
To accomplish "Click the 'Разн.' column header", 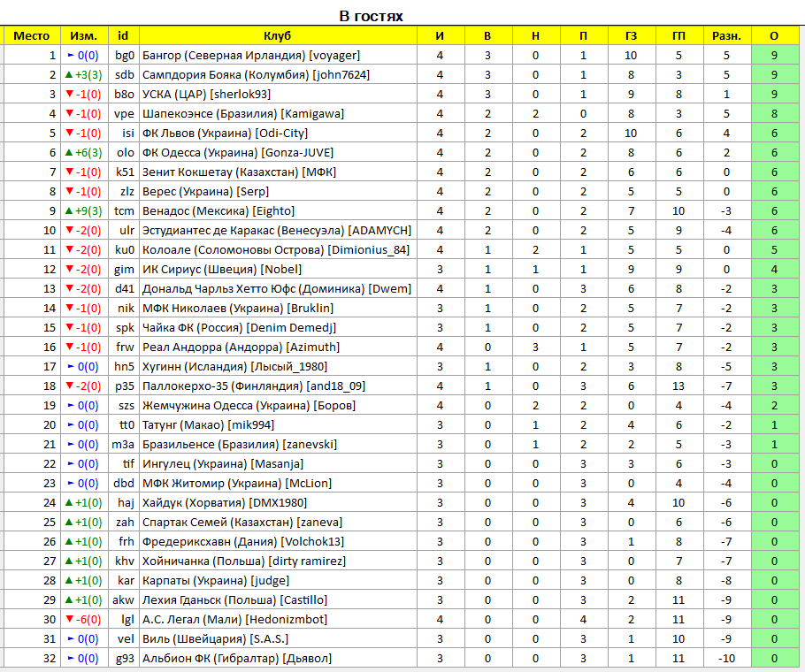I will click(726, 36).
